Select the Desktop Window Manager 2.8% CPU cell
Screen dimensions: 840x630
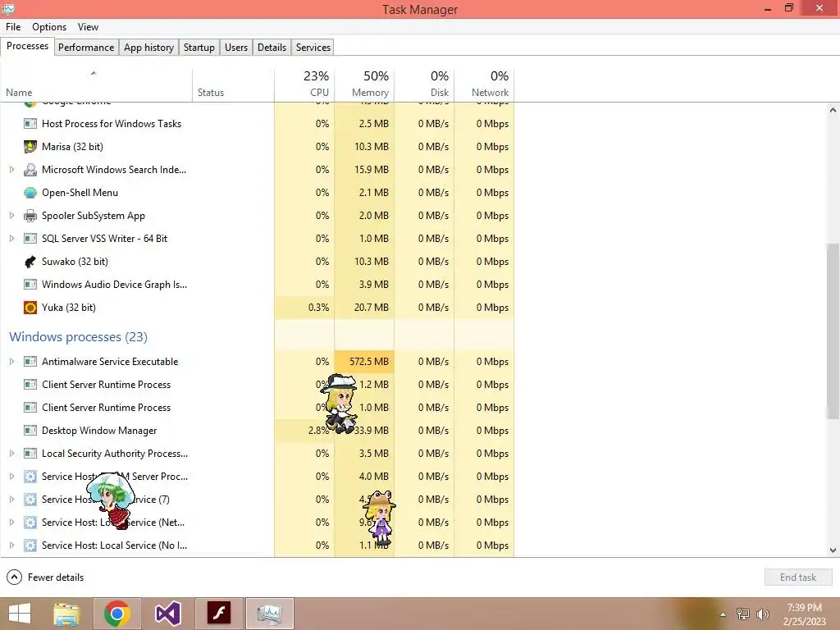pyautogui.click(x=304, y=430)
